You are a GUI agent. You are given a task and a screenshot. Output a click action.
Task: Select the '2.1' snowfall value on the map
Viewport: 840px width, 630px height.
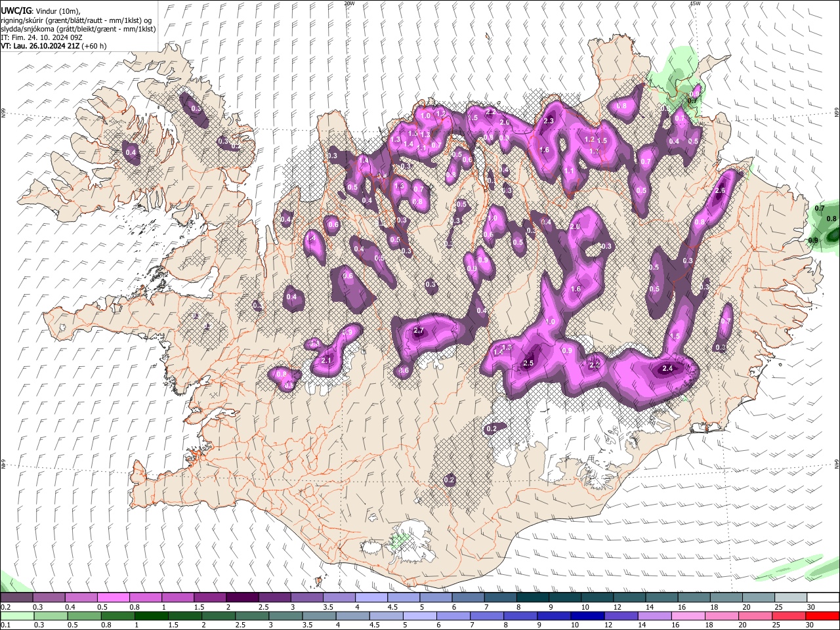pos(327,360)
